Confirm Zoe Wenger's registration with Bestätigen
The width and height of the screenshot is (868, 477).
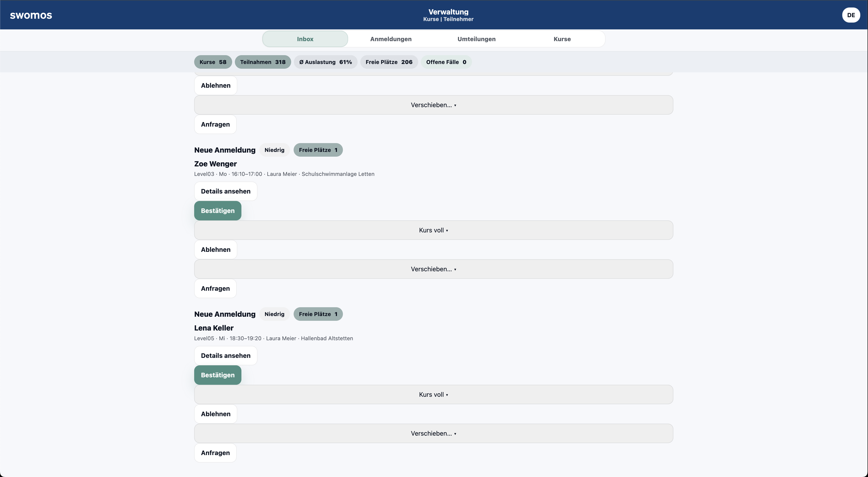[x=218, y=211]
